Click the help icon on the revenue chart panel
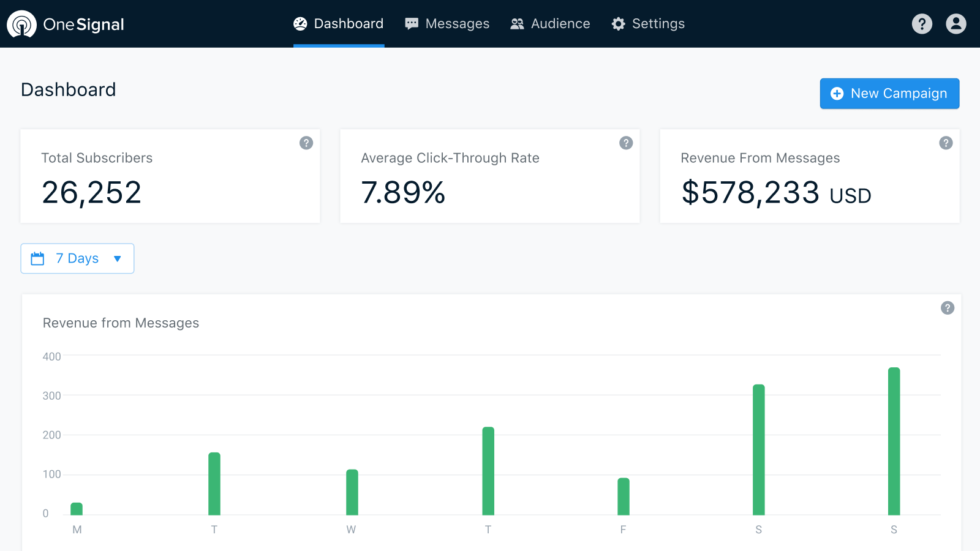980x551 pixels. pyautogui.click(x=948, y=308)
